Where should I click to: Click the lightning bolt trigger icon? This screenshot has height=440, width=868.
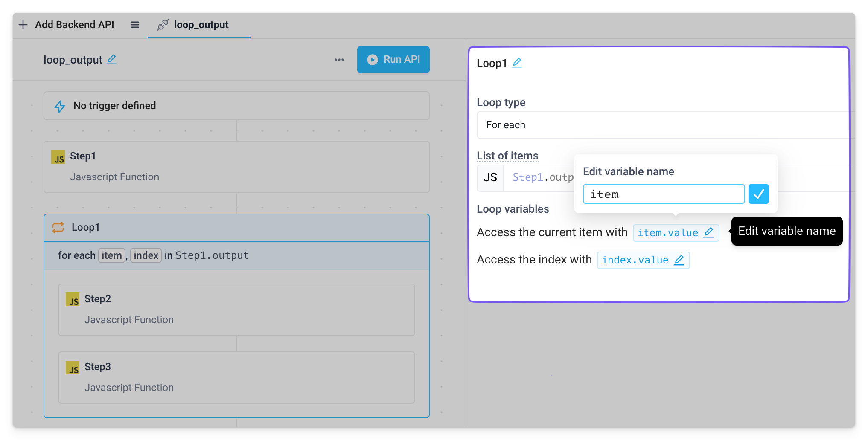point(60,106)
